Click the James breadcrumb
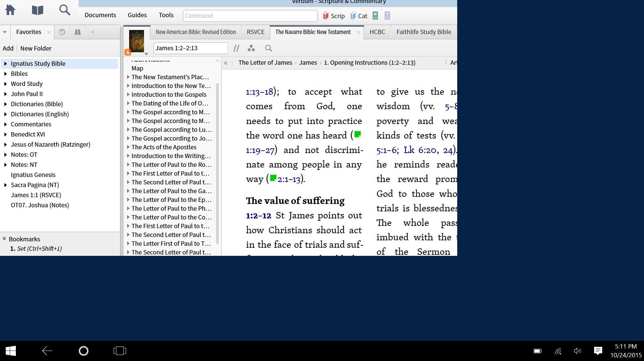 [x=308, y=63]
